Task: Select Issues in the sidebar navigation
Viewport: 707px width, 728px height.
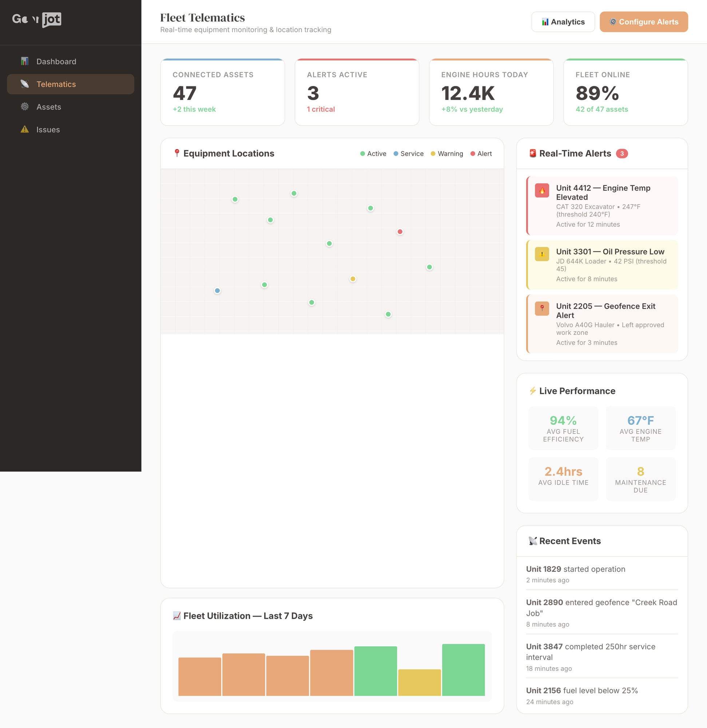Action: (x=48, y=129)
